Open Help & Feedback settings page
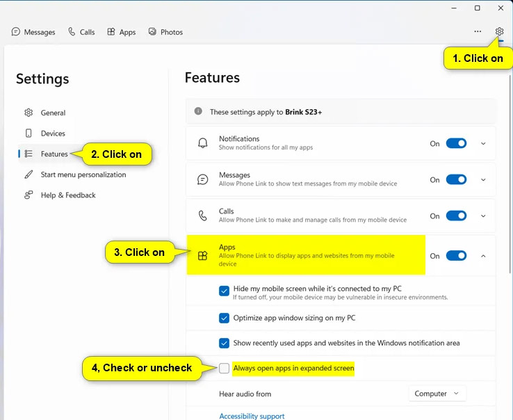 tap(67, 195)
